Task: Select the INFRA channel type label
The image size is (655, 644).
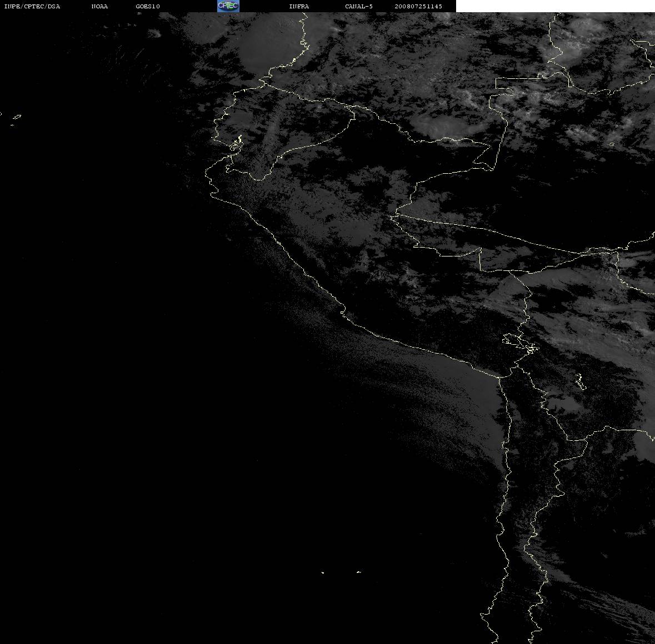Action: [x=299, y=6]
